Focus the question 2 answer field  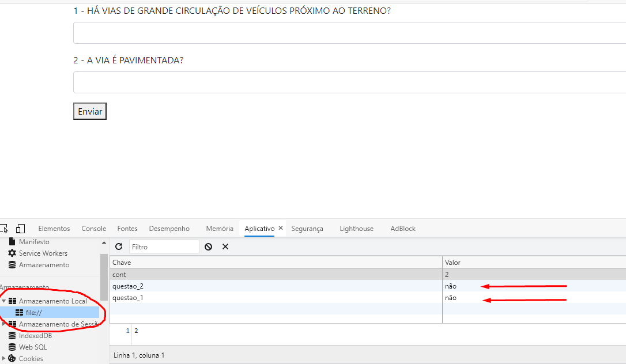tap(349, 82)
